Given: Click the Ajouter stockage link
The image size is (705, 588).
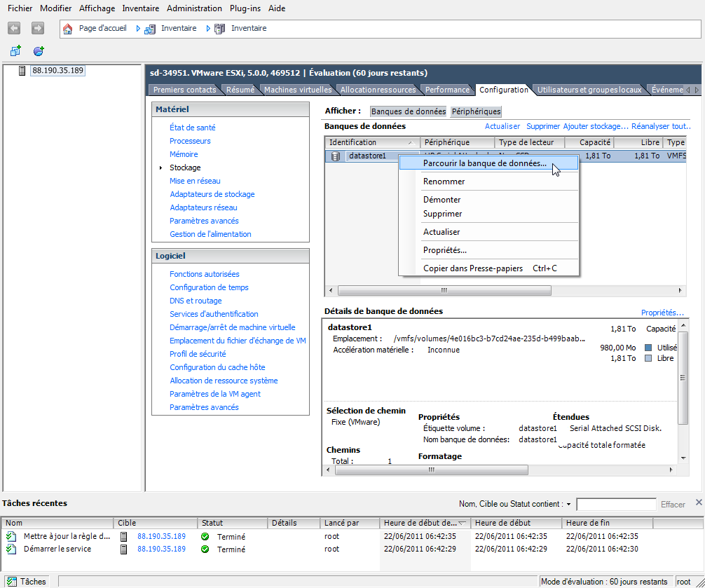Looking at the screenshot, I should [x=596, y=126].
